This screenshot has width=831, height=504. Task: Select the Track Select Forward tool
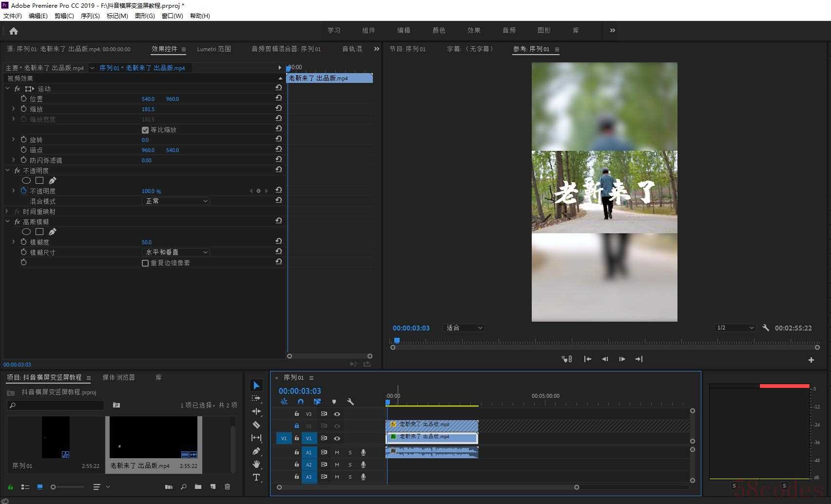(256, 399)
